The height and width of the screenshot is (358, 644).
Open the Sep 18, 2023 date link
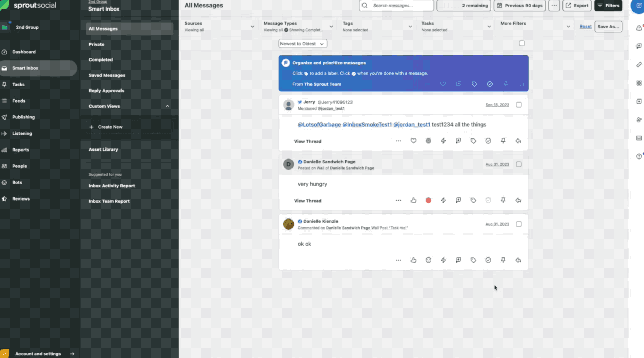(497, 105)
